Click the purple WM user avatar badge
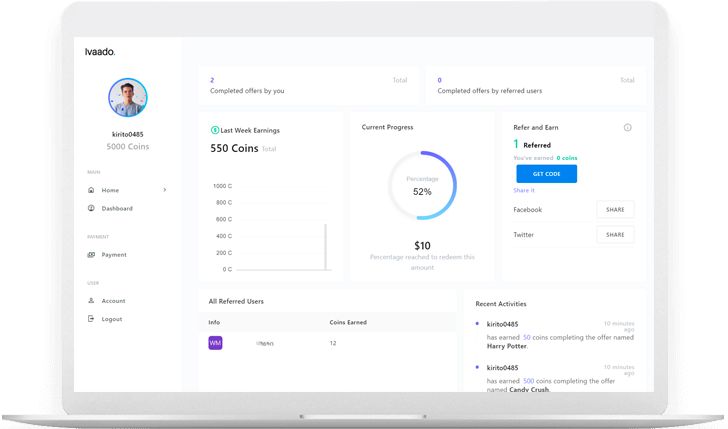The height and width of the screenshot is (429, 728). pos(215,343)
